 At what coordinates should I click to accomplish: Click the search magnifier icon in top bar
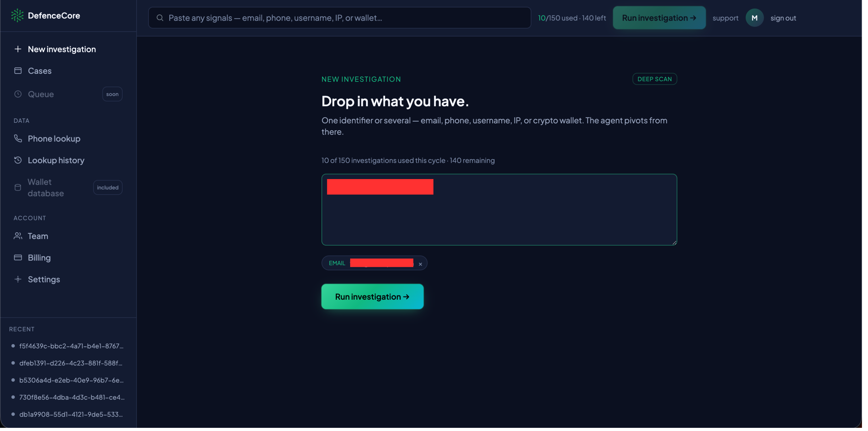point(161,18)
